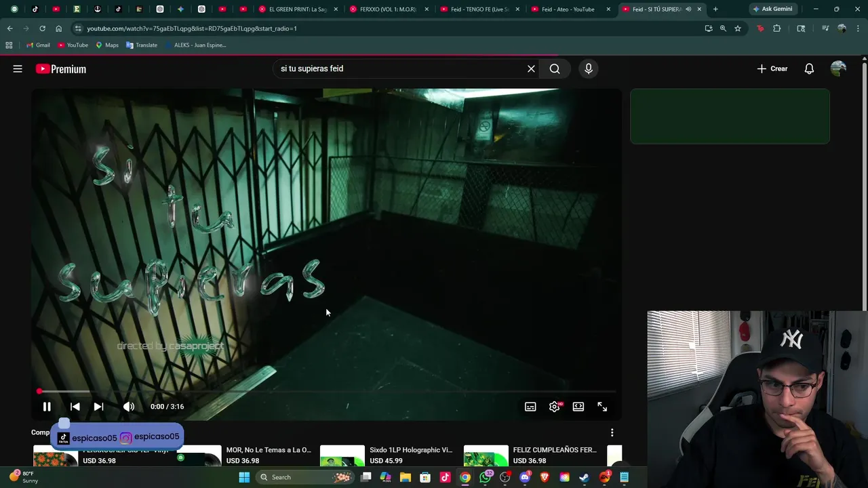This screenshot has height=488, width=868.
Task: Open File Explorer from taskbar
Action: point(406,477)
